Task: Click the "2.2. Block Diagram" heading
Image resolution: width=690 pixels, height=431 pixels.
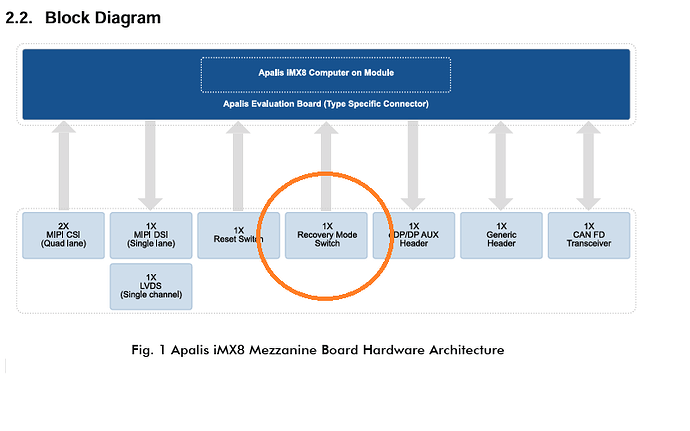Action: [x=83, y=18]
